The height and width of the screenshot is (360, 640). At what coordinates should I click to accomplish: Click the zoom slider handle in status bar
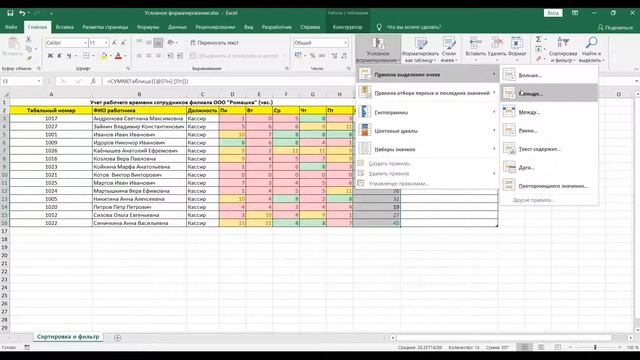click(595, 347)
